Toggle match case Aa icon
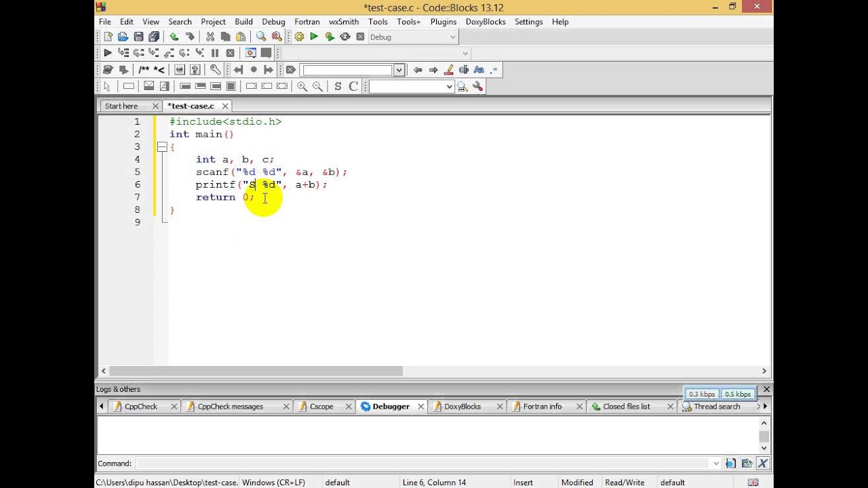Screen dimensions: 868x488 point(479,69)
